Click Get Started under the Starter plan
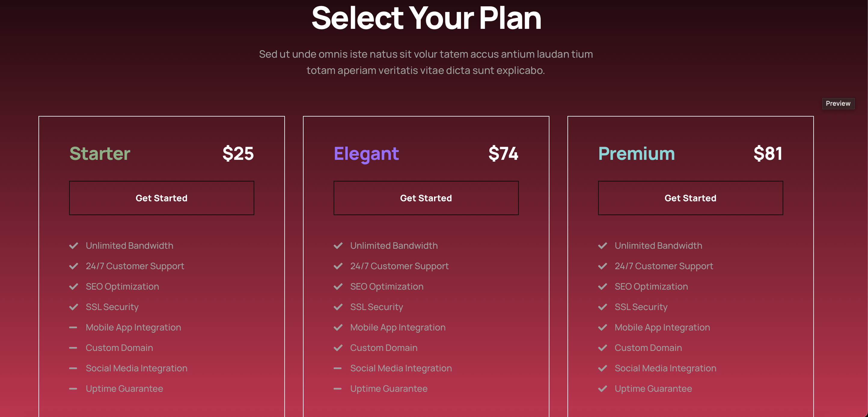 pyautogui.click(x=161, y=198)
